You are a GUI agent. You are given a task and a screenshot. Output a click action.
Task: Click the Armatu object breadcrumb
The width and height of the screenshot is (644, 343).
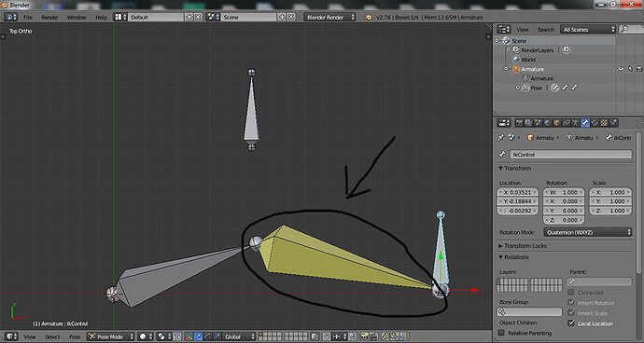[541, 138]
